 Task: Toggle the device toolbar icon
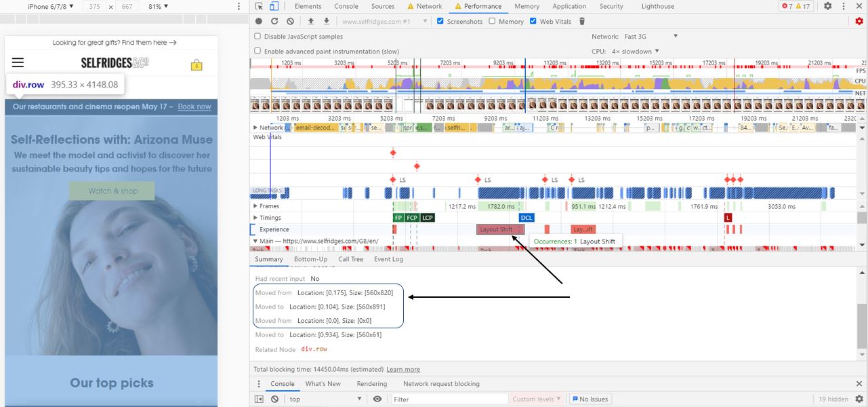click(x=274, y=6)
